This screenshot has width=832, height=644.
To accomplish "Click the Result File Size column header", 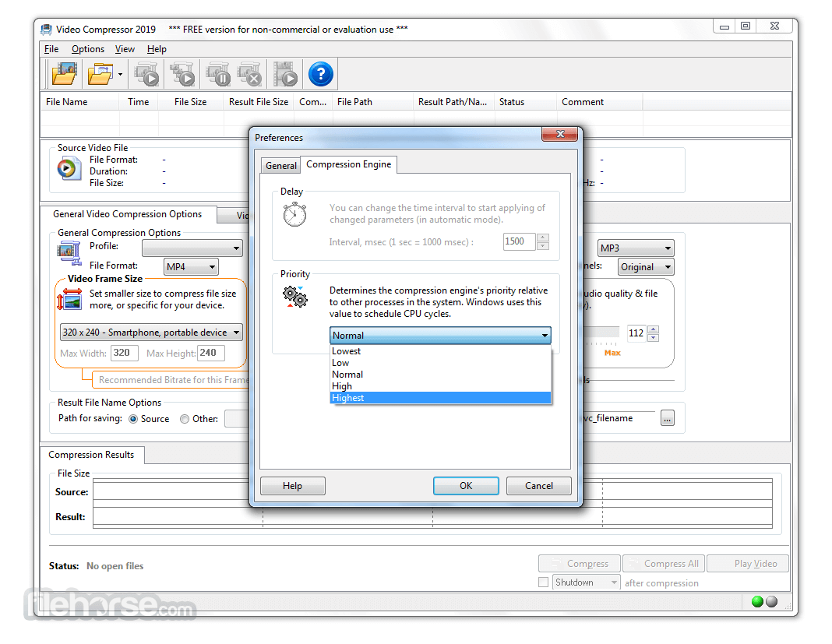I will click(x=259, y=102).
